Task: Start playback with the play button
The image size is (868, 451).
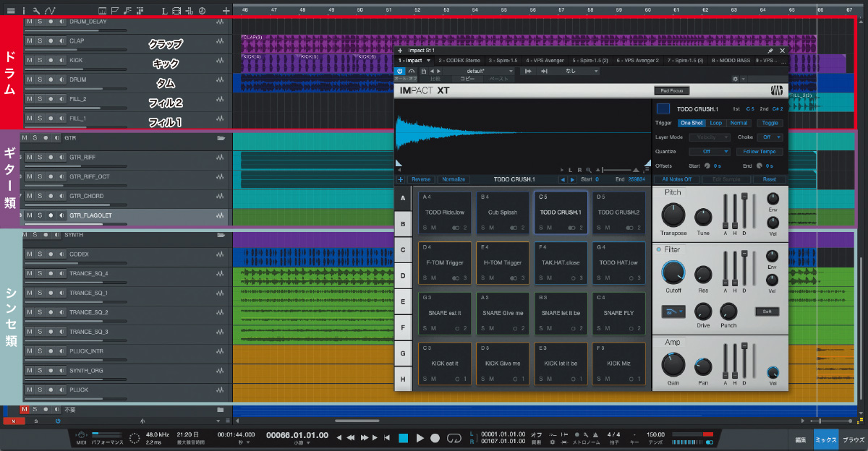Action: [420, 438]
